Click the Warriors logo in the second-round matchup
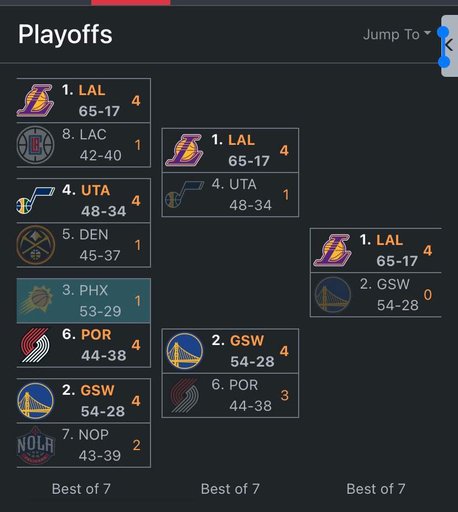This screenshot has height=512, width=458. [x=185, y=351]
